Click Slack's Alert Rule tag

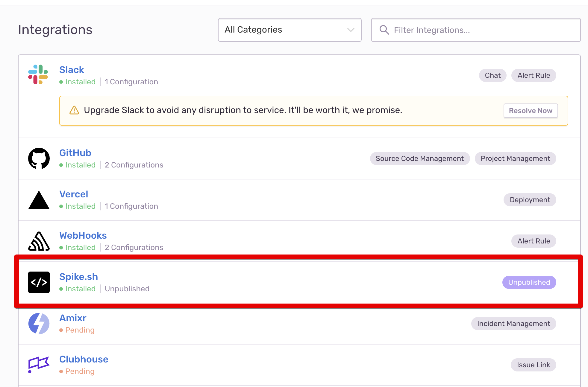[x=534, y=75]
